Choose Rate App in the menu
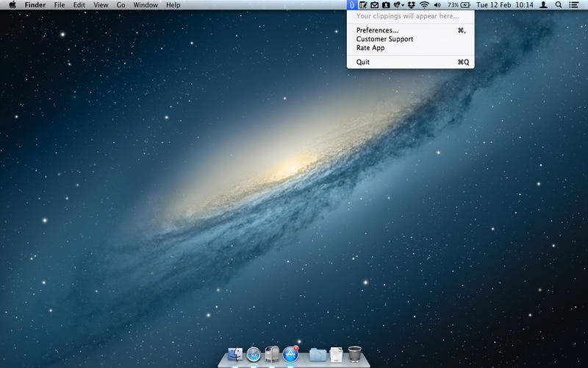 tap(370, 48)
